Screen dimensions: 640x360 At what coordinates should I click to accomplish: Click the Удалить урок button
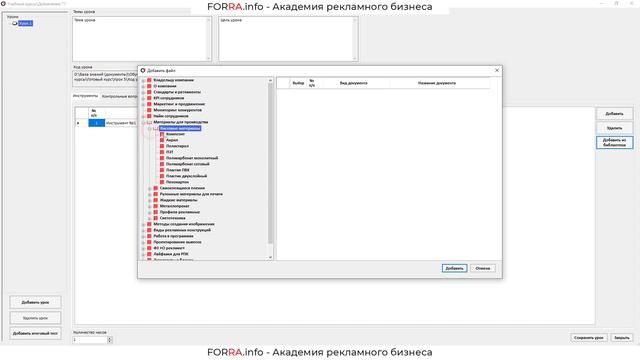[36, 318]
